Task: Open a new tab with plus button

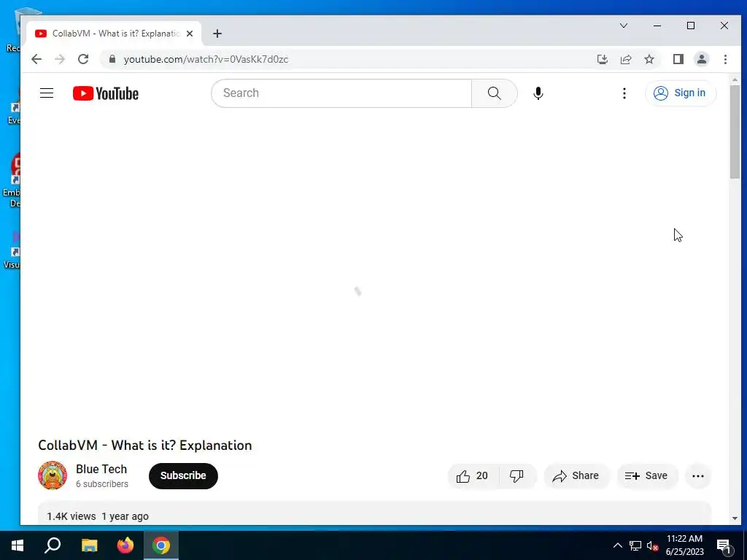Action: 217,34
